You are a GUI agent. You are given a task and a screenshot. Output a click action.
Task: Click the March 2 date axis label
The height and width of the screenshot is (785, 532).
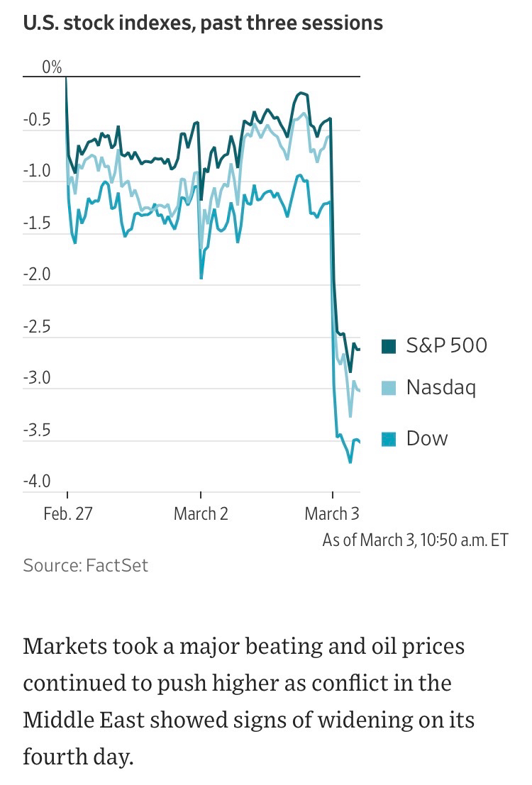pyautogui.click(x=201, y=513)
